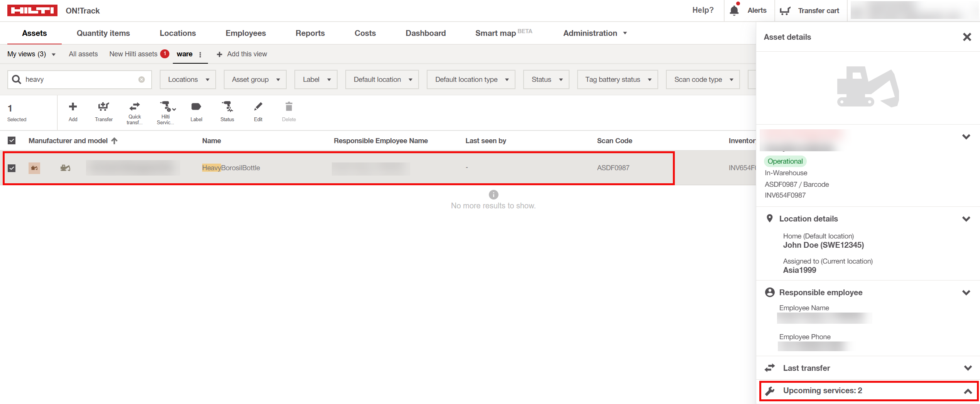The height and width of the screenshot is (404, 980).
Task: Click the Status tool icon
Action: (x=227, y=107)
